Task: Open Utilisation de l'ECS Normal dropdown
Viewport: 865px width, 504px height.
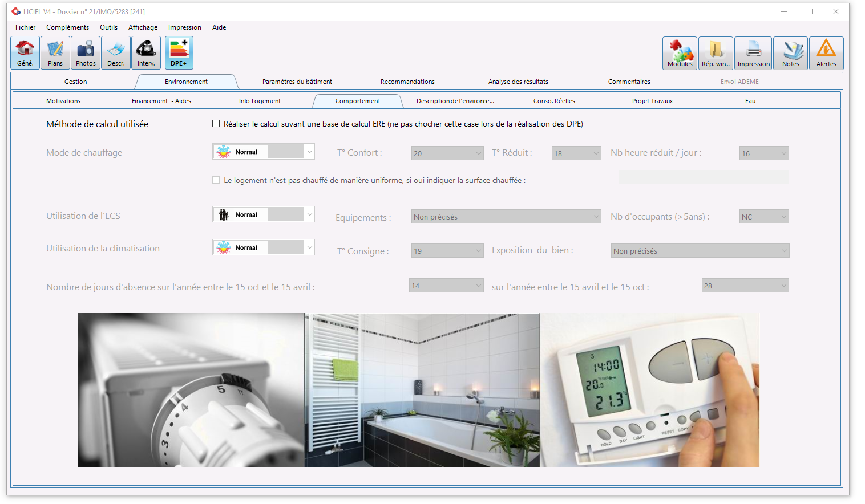Action: 264,214
